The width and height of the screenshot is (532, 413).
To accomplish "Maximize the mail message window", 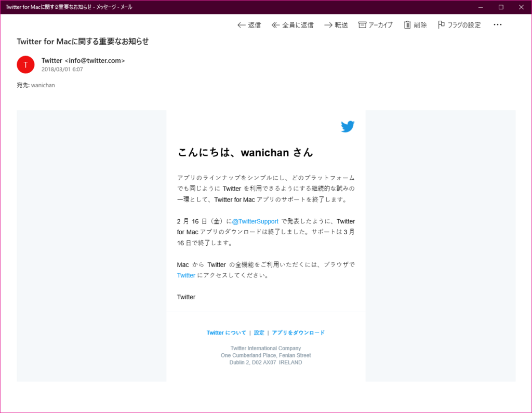I will point(501,7).
